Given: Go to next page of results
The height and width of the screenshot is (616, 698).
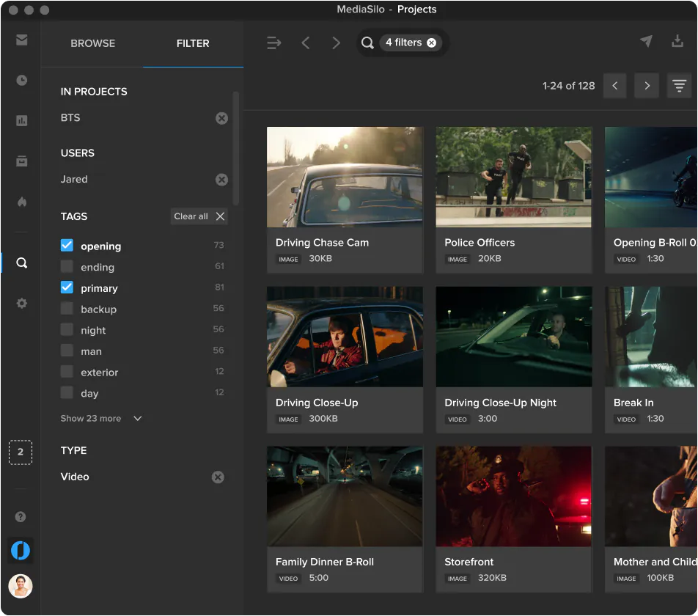Looking at the screenshot, I should [647, 86].
